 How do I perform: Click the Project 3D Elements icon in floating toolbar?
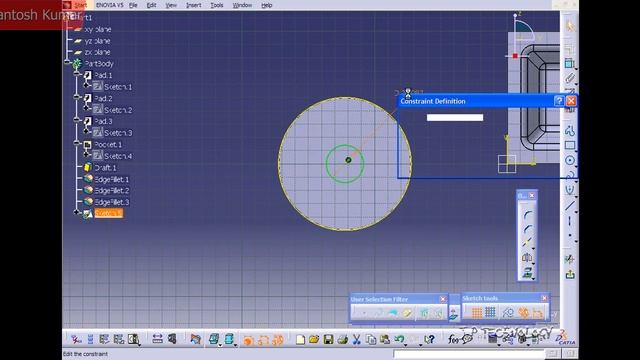point(527,273)
